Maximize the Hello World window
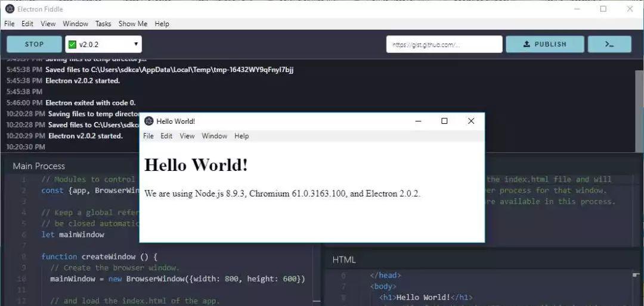The height and width of the screenshot is (306, 644). click(444, 121)
